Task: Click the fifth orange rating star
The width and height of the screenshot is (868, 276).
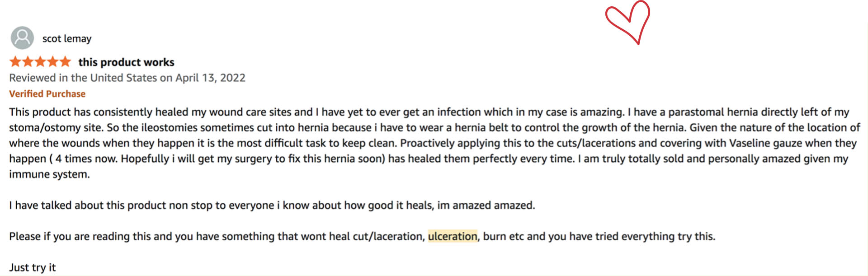Action: pyautogui.click(x=66, y=61)
